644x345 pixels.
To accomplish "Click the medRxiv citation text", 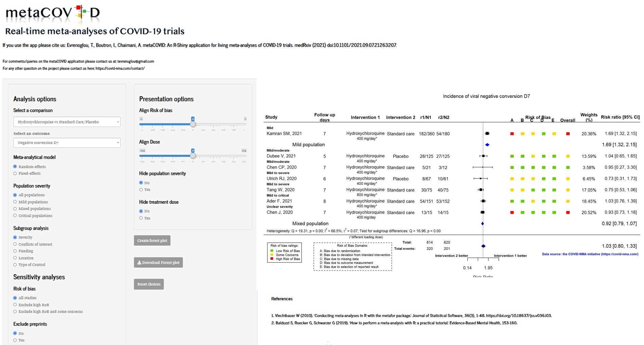I will [199, 45].
